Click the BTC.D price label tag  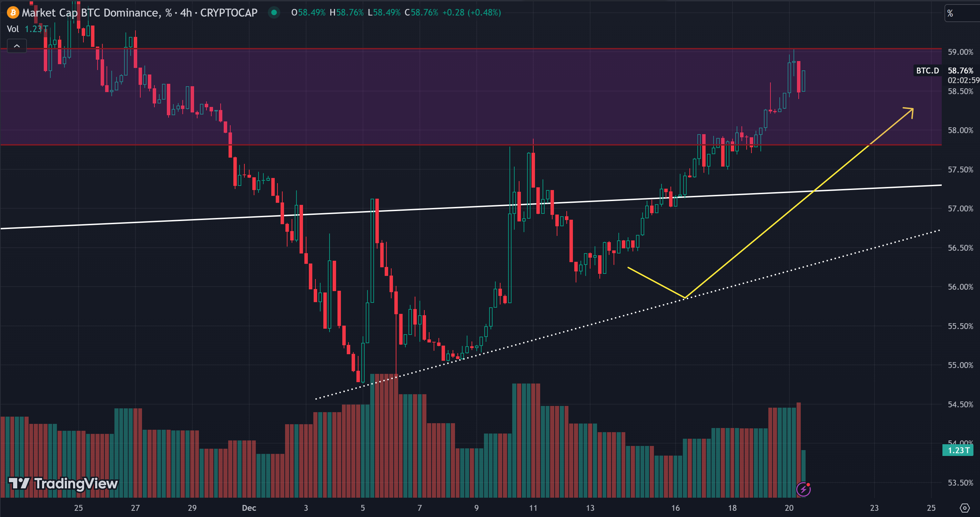click(927, 70)
